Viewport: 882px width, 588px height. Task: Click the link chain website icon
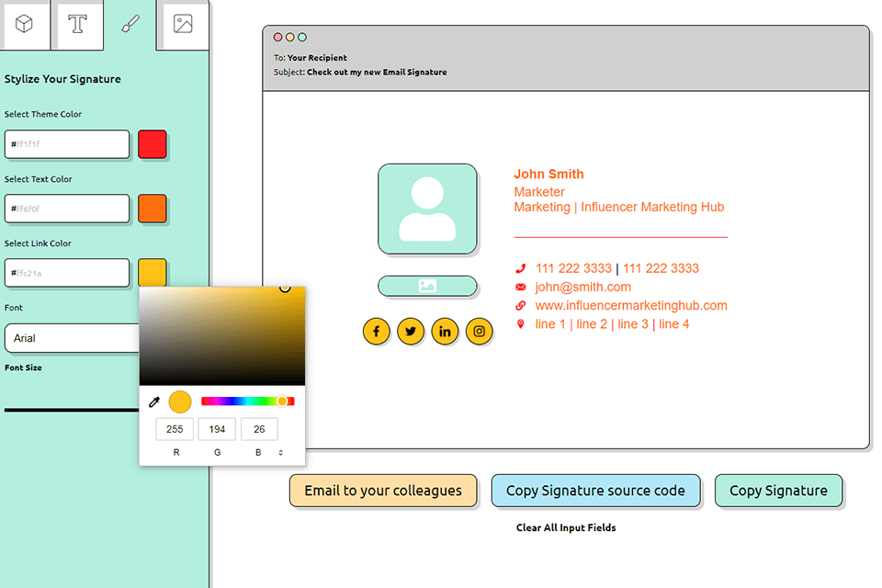pos(521,306)
